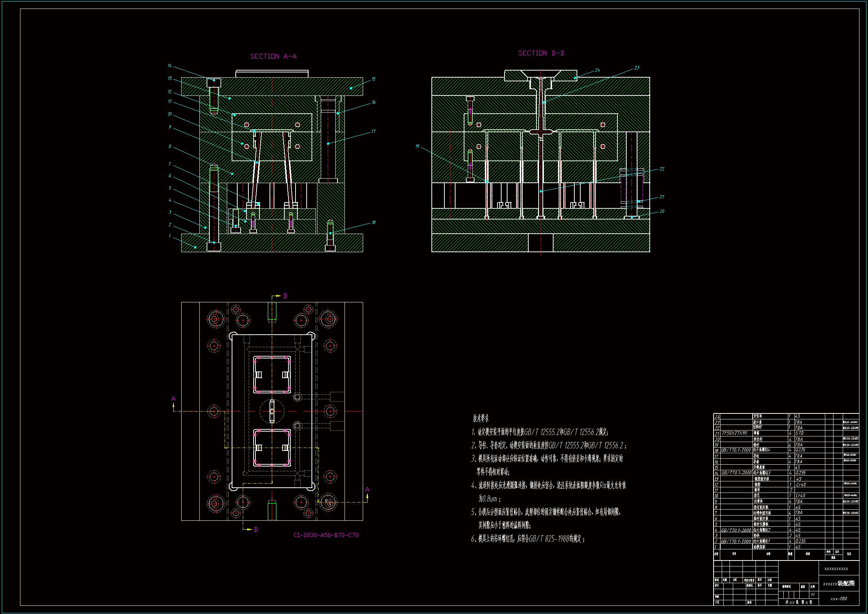Click the TF50X27X90 spring entry in parts list
The height and width of the screenshot is (614, 868).
click(x=734, y=433)
